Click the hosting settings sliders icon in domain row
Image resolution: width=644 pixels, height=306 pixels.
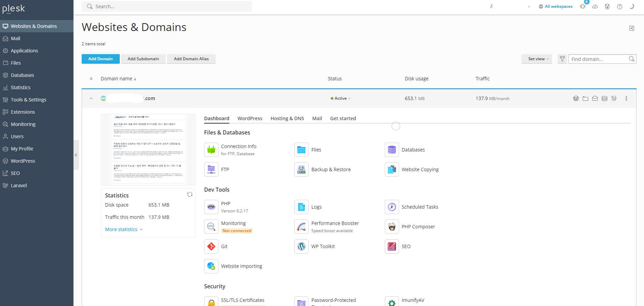[x=614, y=98]
